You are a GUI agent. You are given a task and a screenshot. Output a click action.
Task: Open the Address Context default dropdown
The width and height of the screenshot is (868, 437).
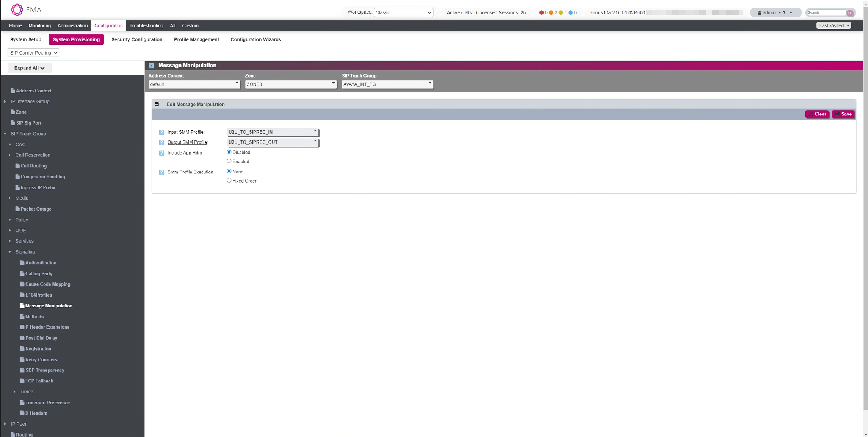[x=194, y=84]
